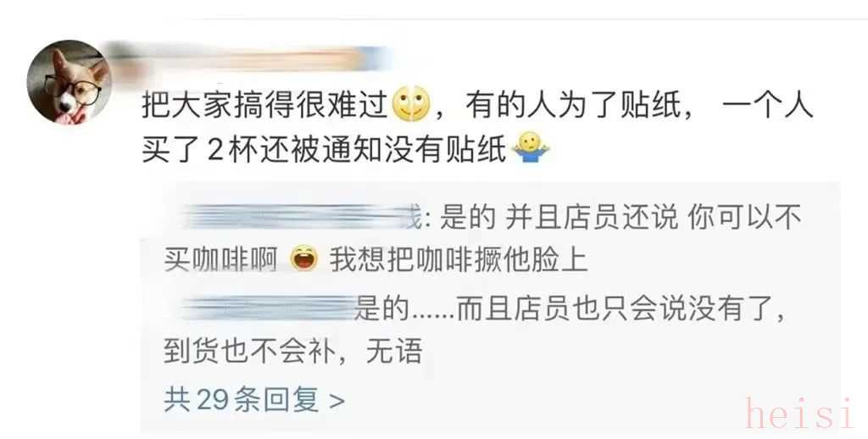Open the second replier's blurred username
868x439 pixels.
pyautogui.click(x=269, y=308)
